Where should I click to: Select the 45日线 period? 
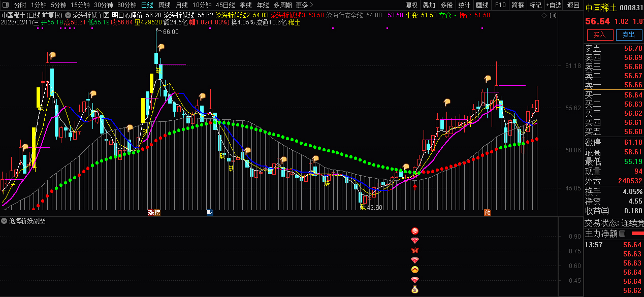[225, 5]
